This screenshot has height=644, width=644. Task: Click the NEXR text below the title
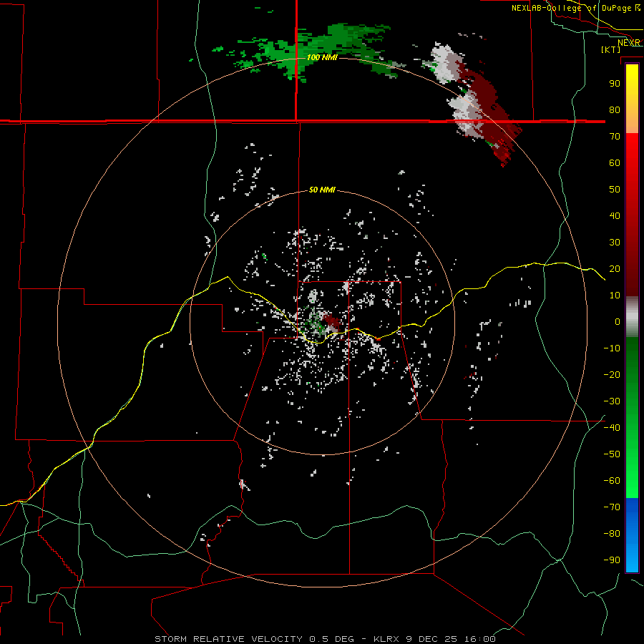click(628, 43)
